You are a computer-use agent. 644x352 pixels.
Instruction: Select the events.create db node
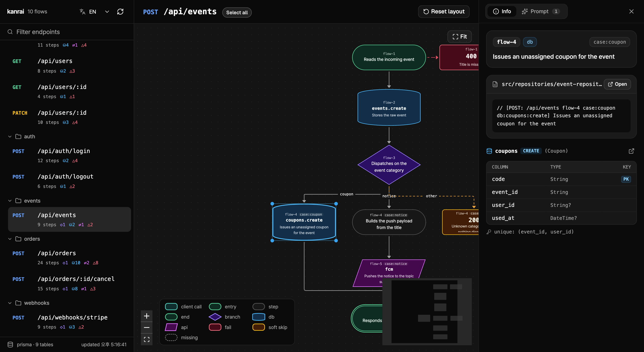pyautogui.click(x=389, y=107)
